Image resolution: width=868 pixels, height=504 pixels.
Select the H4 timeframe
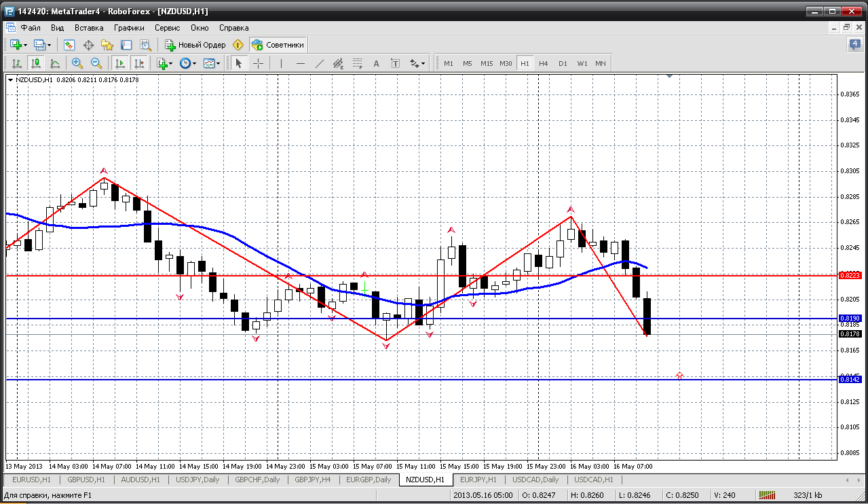(544, 63)
